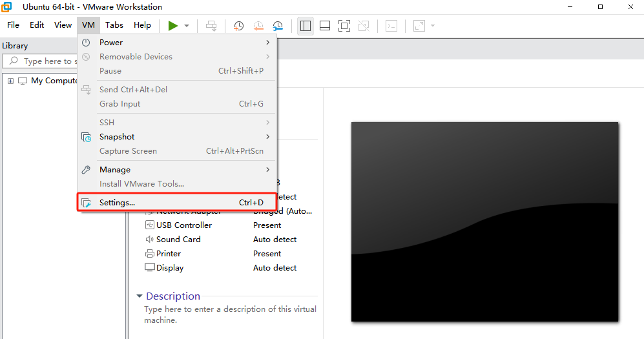Click the console view toolbar icon
The height and width of the screenshot is (339, 644).
pos(391,26)
